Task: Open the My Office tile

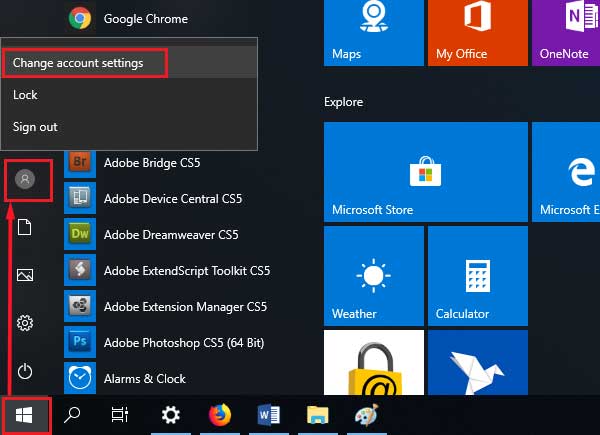Action: click(x=478, y=33)
